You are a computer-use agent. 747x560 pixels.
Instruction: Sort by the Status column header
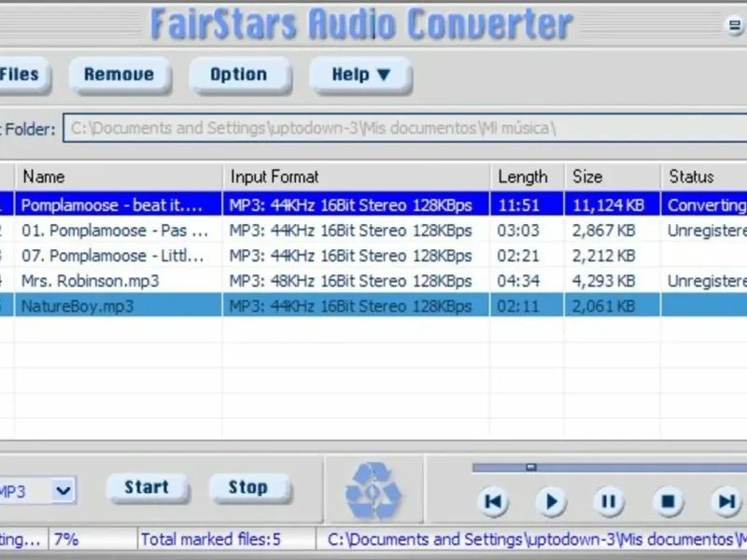point(704,176)
